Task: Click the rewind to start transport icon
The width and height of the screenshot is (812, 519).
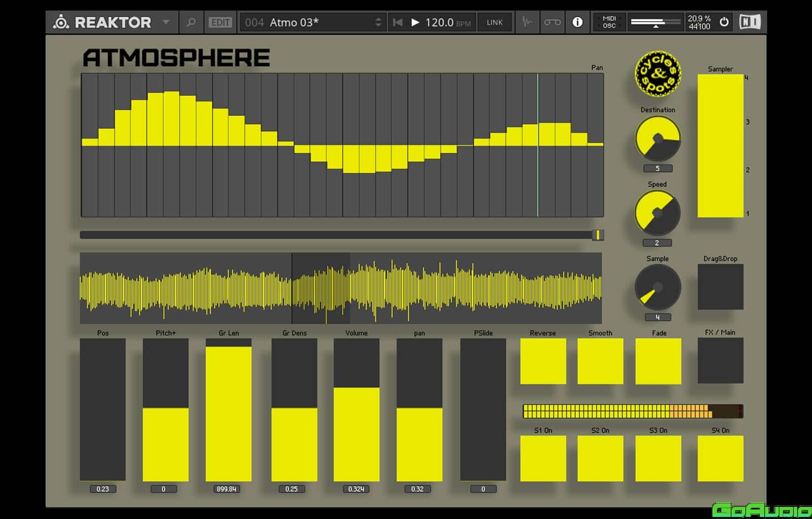Action: (398, 22)
